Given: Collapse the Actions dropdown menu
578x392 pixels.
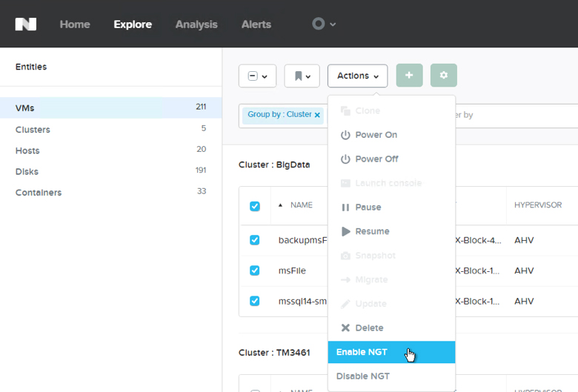Looking at the screenshot, I should [x=357, y=76].
